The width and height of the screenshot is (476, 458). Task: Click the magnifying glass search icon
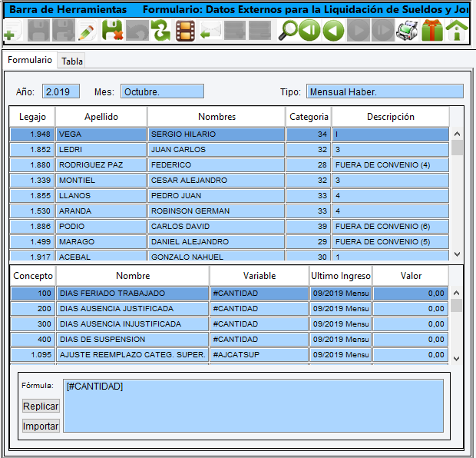pos(289,32)
